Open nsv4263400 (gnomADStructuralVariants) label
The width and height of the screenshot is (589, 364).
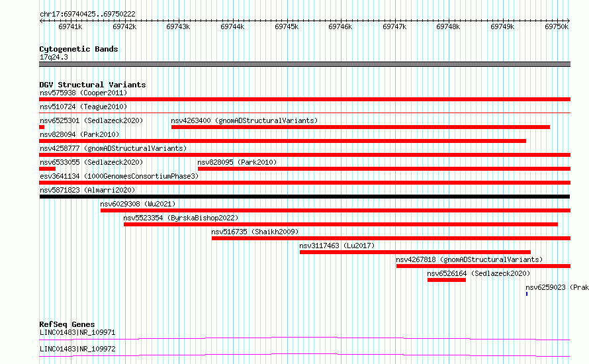(x=244, y=120)
